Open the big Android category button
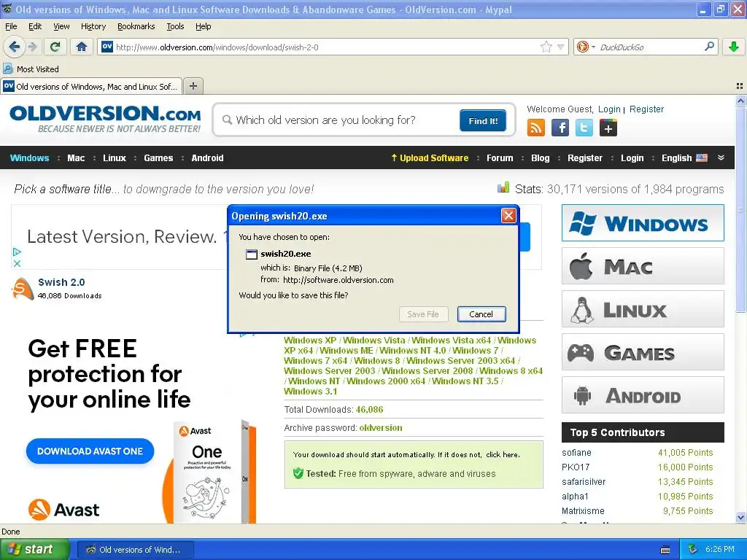This screenshot has width=747, height=560. [x=643, y=395]
